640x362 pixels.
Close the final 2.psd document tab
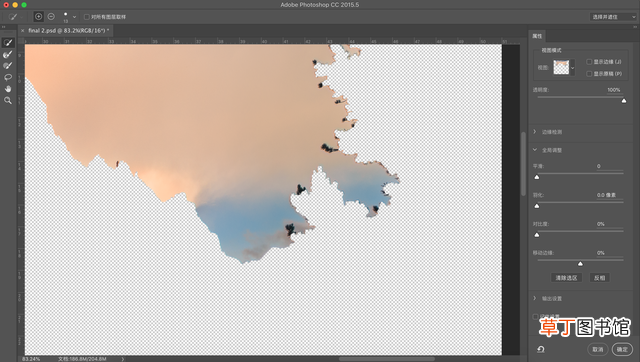coord(22,31)
